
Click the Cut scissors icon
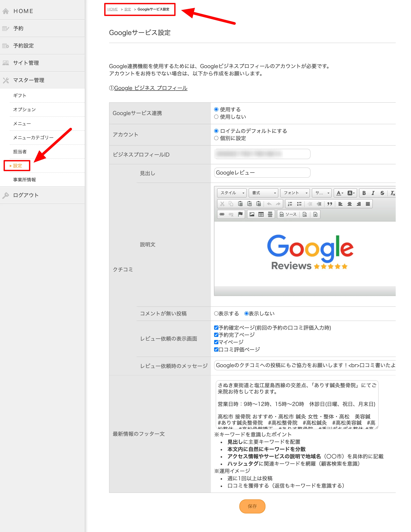[222, 204]
